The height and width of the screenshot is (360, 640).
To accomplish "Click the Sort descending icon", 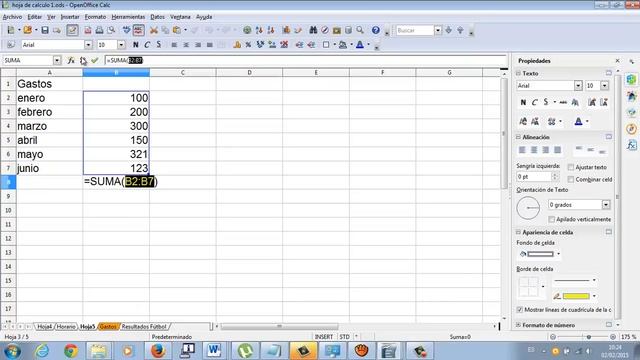I will 271,30.
